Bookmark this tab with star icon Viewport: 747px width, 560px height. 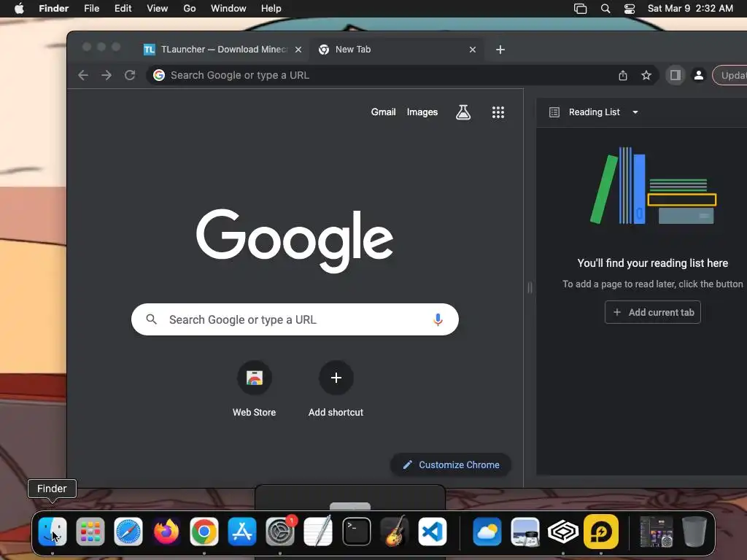tap(646, 75)
